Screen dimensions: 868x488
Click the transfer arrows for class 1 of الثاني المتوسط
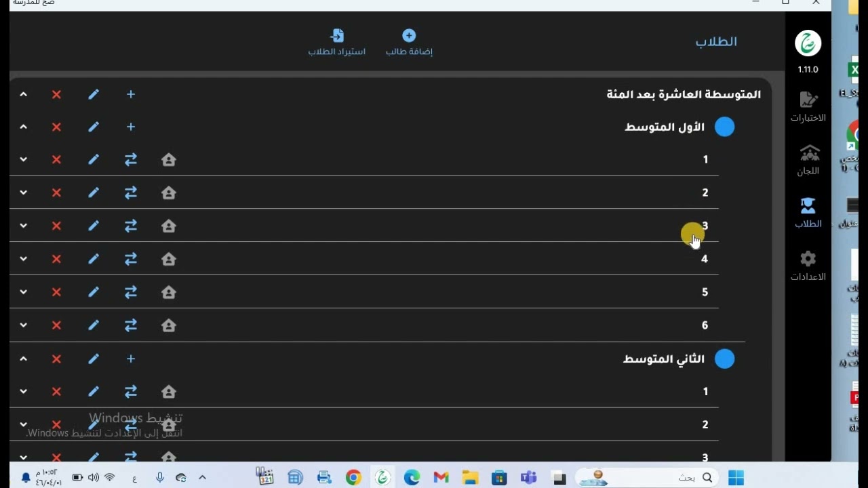pos(131,391)
